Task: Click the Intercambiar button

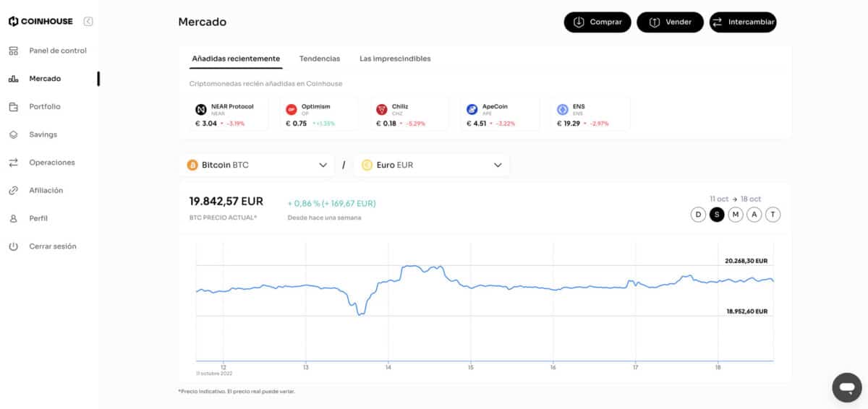Action: (743, 22)
